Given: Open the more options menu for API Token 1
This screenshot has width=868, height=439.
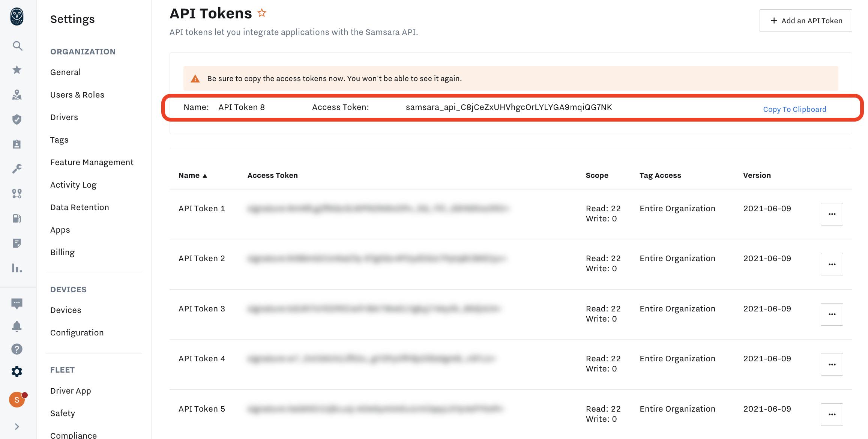Looking at the screenshot, I should click(x=832, y=214).
